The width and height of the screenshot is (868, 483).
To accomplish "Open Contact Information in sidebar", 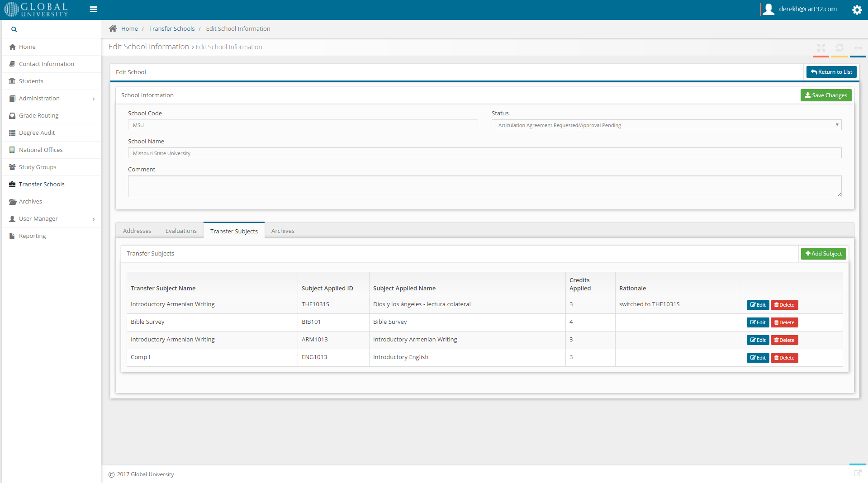I will [x=52, y=64].
